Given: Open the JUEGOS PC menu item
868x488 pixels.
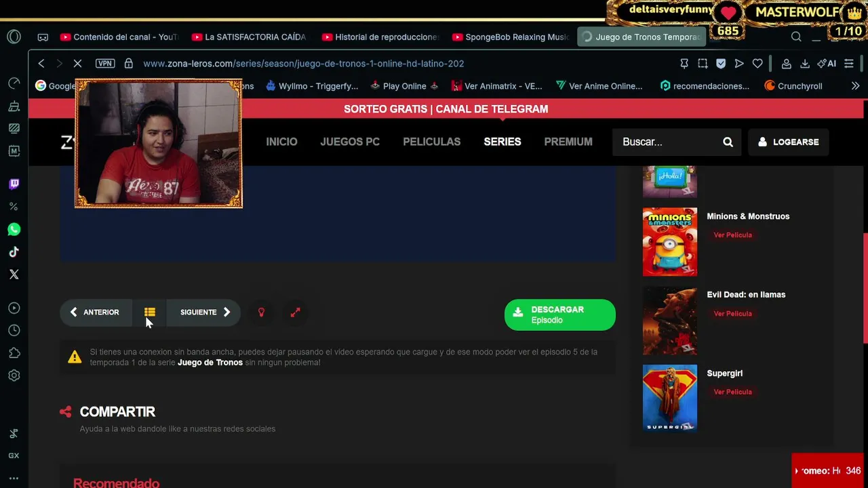Looking at the screenshot, I should 350,142.
